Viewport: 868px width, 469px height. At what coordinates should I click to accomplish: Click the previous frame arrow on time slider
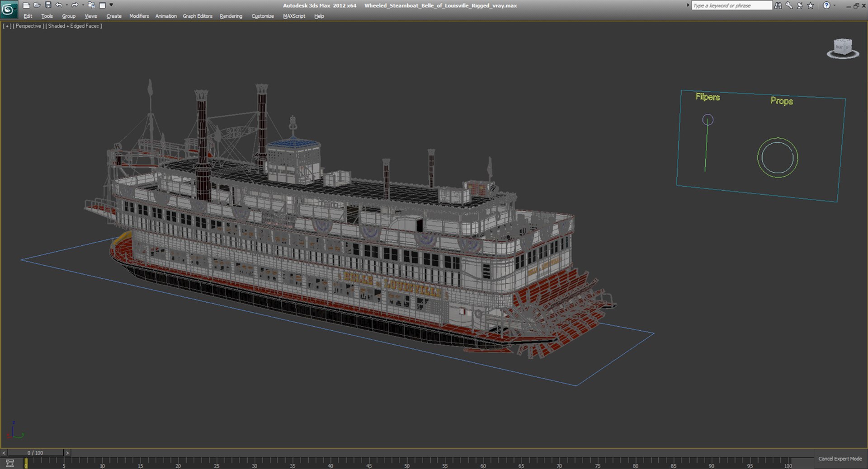click(4, 453)
